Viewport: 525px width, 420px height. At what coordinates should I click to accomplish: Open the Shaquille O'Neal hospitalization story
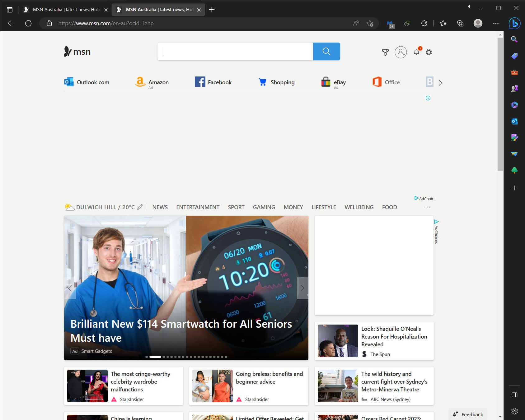pos(374,341)
